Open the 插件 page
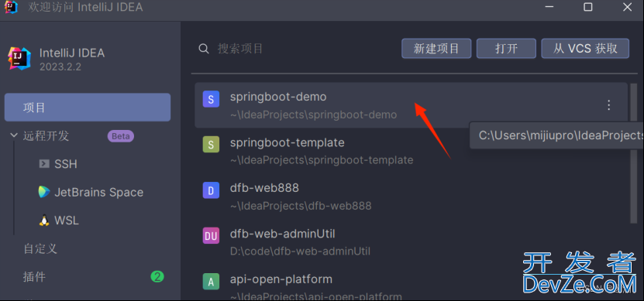644x301 pixels. click(x=34, y=277)
